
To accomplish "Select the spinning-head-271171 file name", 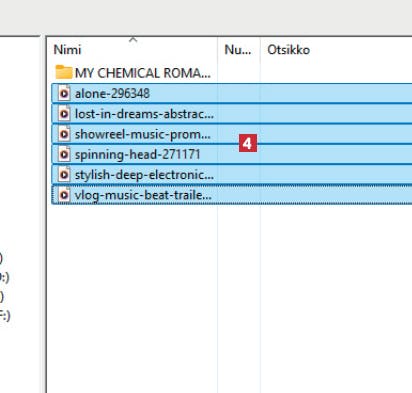I will click(137, 155).
